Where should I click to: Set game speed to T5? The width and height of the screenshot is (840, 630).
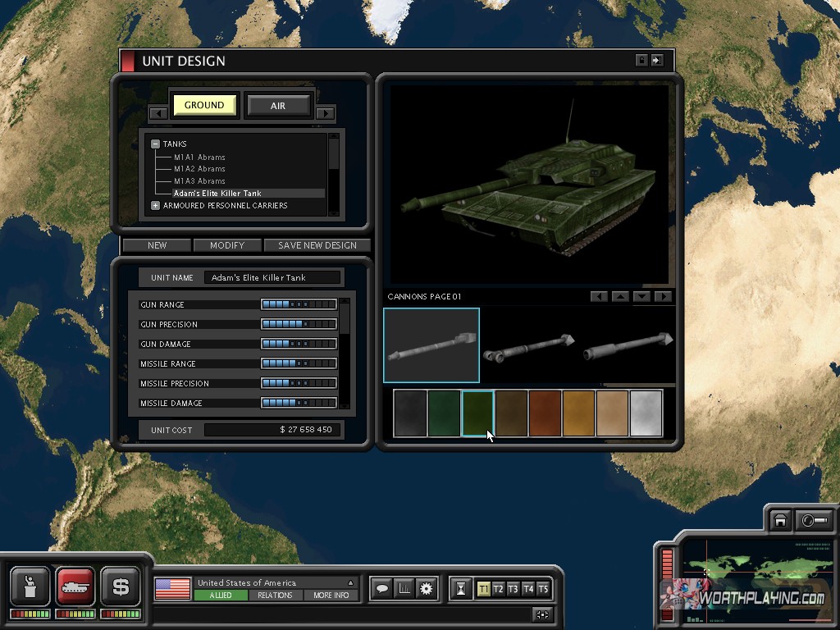tap(542, 588)
